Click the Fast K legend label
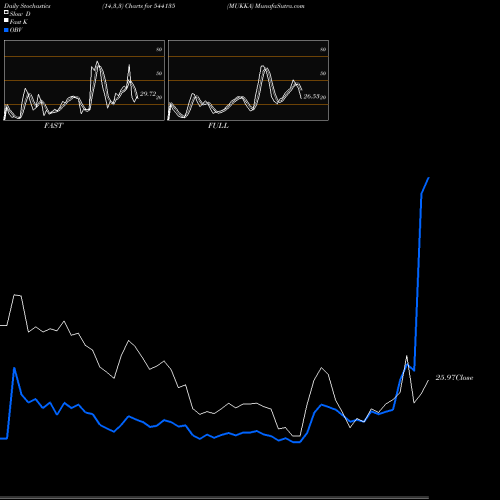The image size is (500, 500). (x=19, y=22)
